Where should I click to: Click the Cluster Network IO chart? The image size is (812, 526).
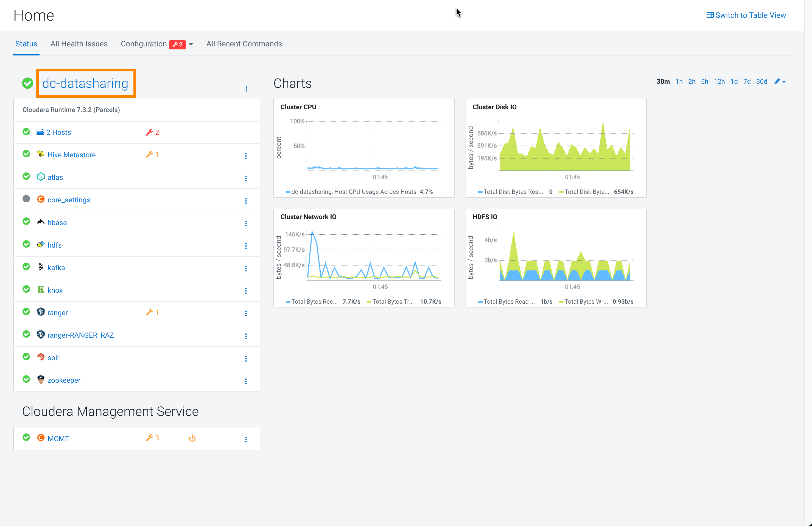(364, 258)
